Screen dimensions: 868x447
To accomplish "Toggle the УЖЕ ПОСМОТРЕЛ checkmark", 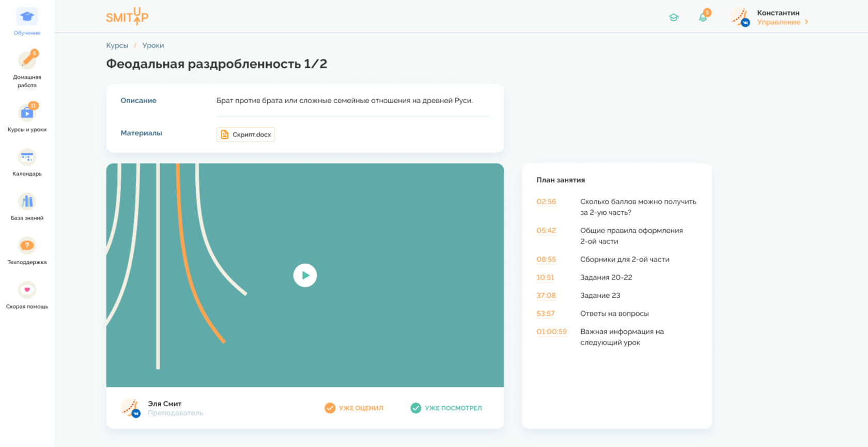I will pyautogui.click(x=416, y=408).
